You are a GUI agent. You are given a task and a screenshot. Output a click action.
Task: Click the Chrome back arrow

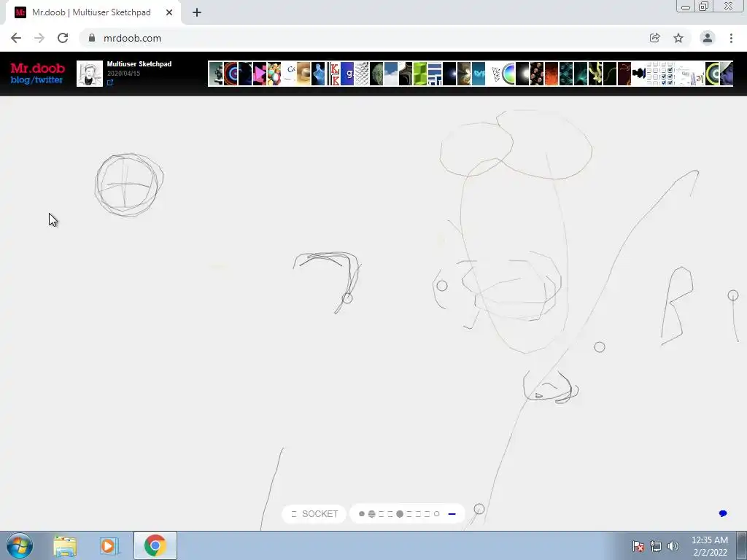coord(16,38)
